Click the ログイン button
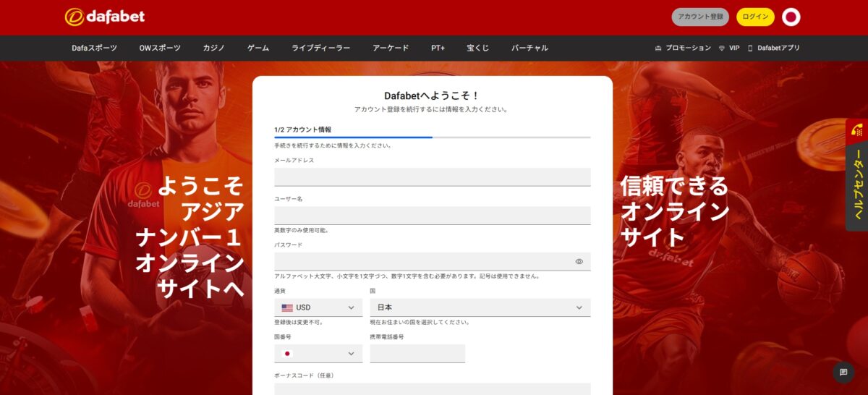Screen dimensions: 868x395 (x=755, y=17)
